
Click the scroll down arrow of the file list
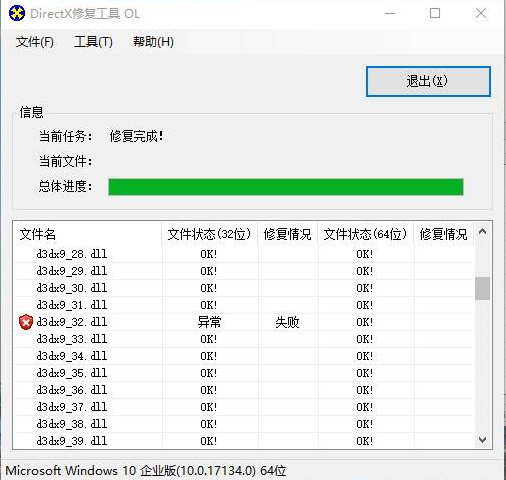[x=482, y=440]
